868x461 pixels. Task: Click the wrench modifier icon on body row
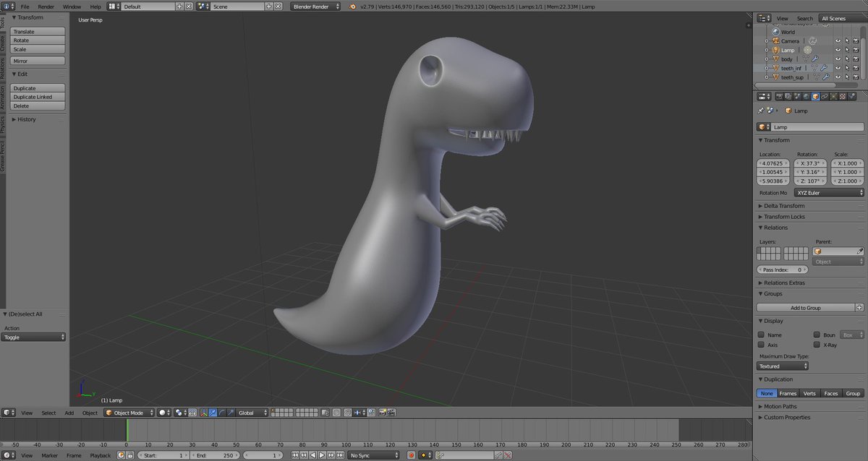pyautogui.click(x=815, y=59)
